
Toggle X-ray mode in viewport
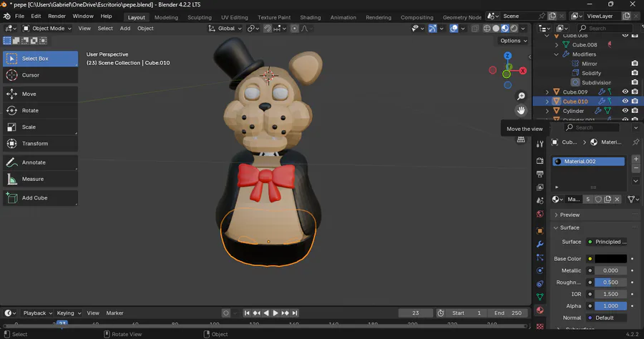tap(475, 29)
